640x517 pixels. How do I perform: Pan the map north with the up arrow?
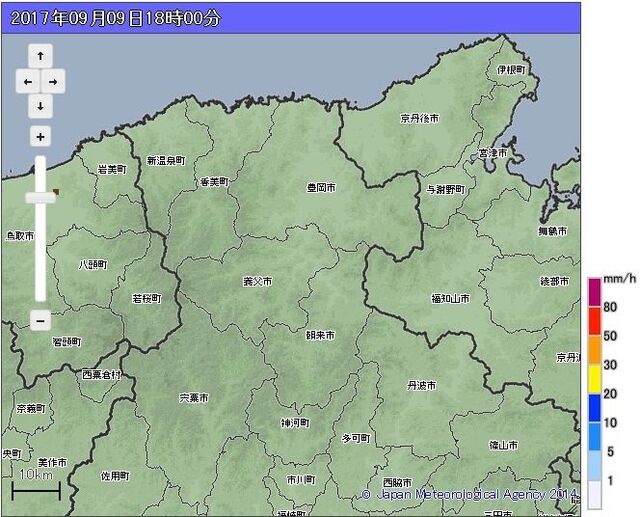[x=40, y=56]
